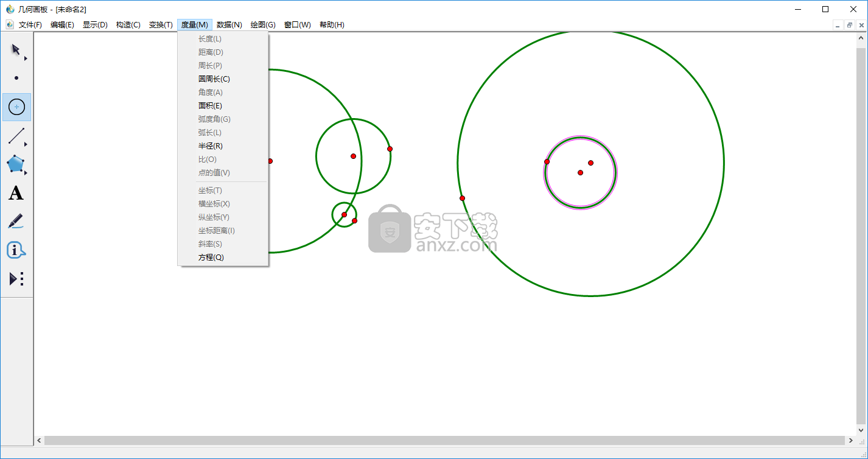Maximize the main application window

tap(825, 9)
